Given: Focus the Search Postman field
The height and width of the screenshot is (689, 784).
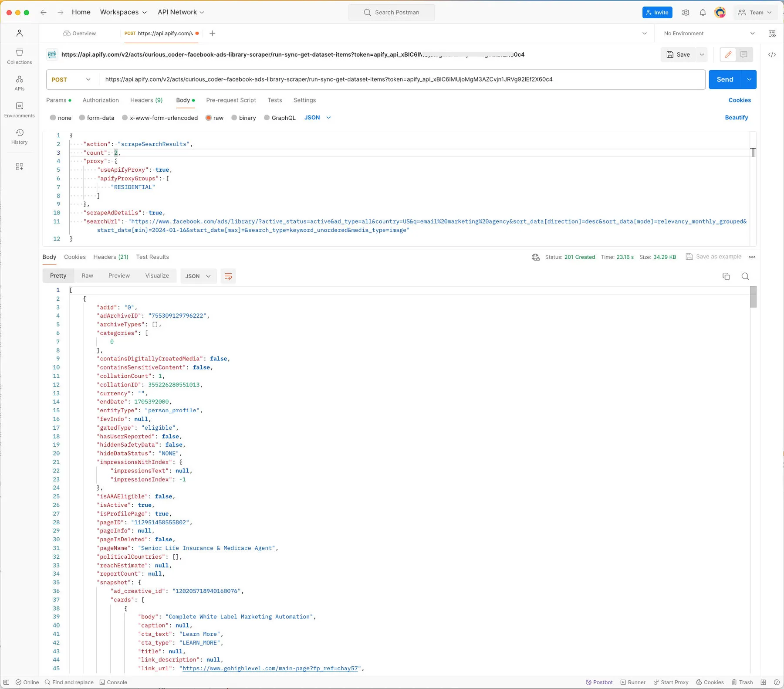Looking at the screenshot, I should coord(391,12).
